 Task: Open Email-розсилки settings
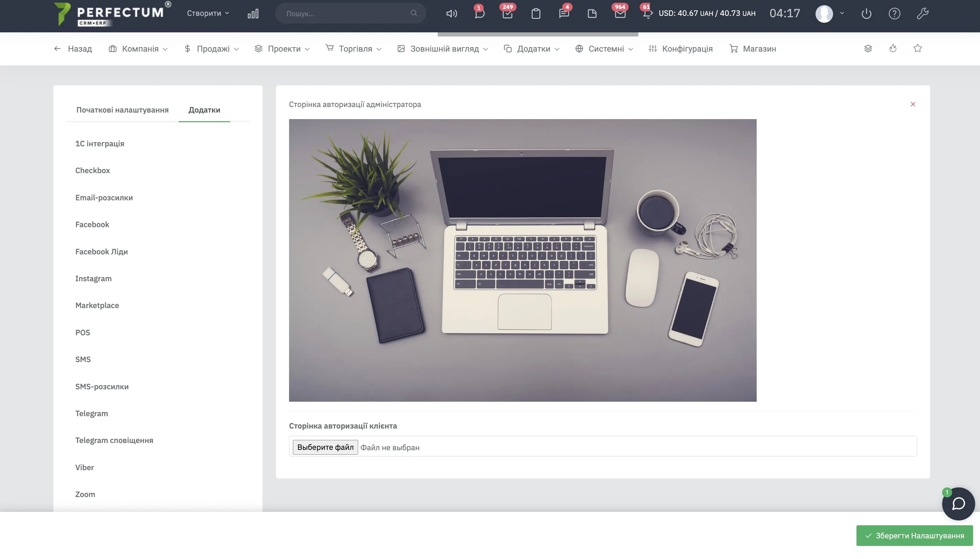click(x=104, y=198)
